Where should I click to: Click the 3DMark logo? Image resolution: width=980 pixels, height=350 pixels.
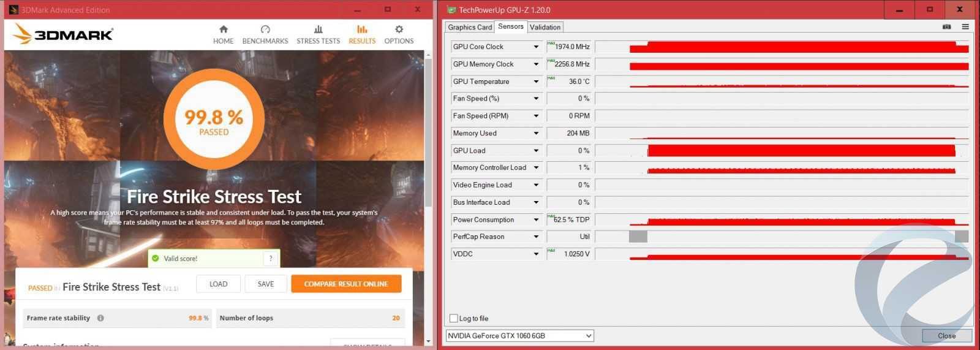coord(63,34)
